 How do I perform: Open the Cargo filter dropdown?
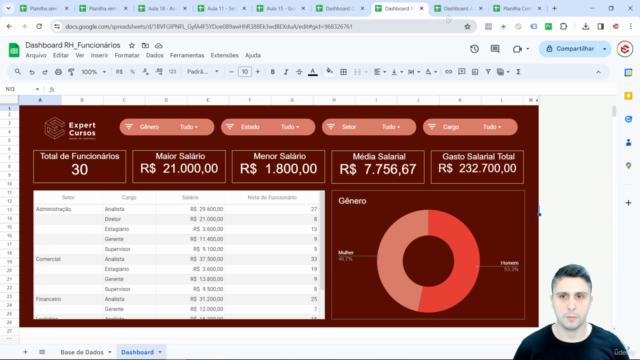click(x=470, y=127)
